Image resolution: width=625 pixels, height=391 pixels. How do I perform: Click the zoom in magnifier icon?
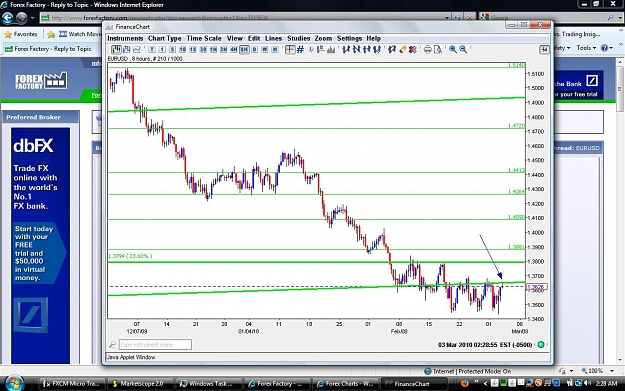pyautogui.click(x=453, y=49)
